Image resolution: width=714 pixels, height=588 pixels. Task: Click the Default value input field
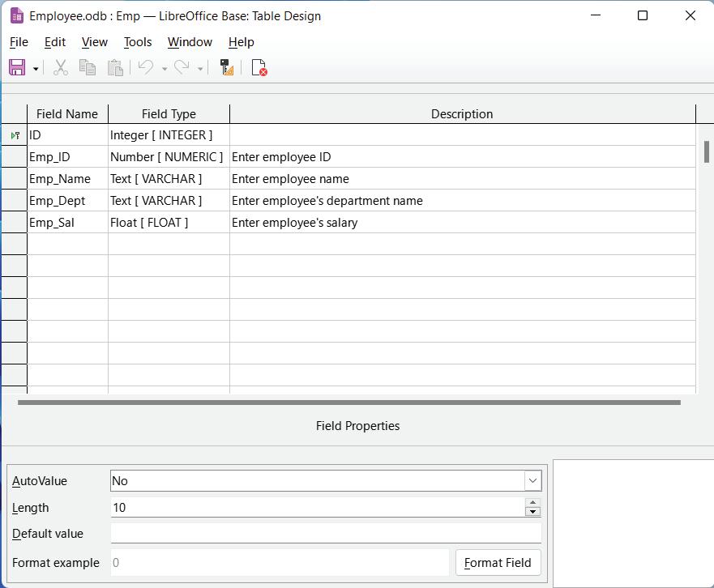pos(326,533)
